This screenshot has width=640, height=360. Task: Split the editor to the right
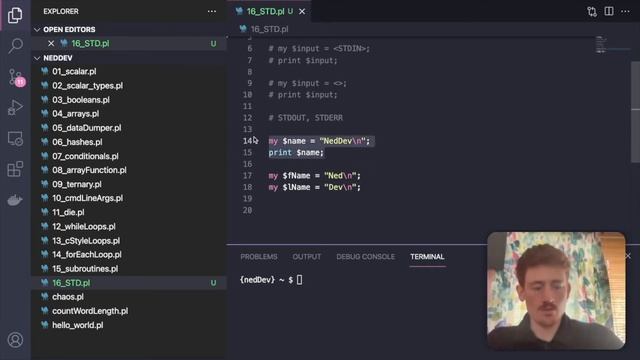coord(609,11)
